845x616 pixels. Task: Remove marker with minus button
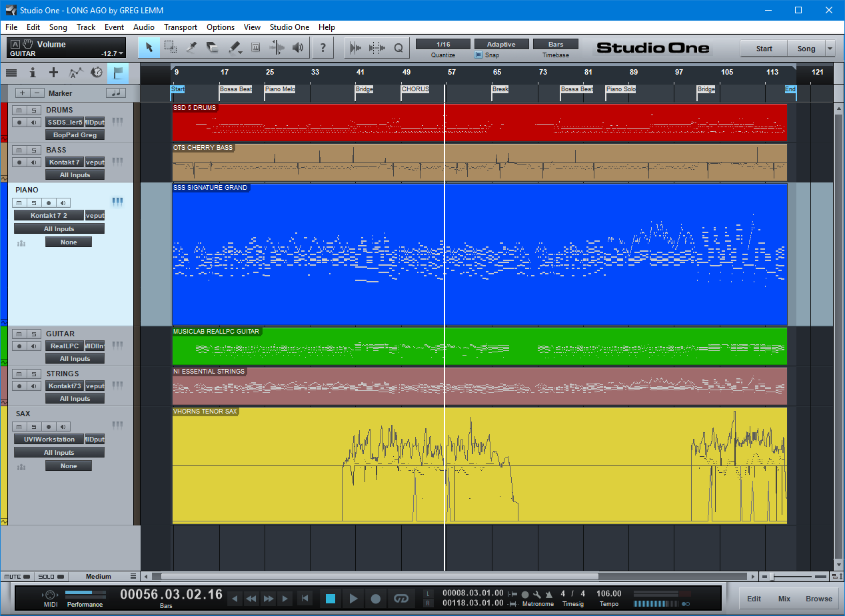tap(38, 93)
